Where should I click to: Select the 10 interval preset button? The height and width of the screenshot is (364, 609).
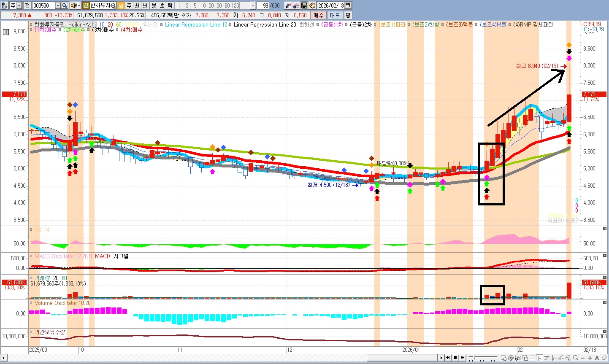click(x=203, y=5)
